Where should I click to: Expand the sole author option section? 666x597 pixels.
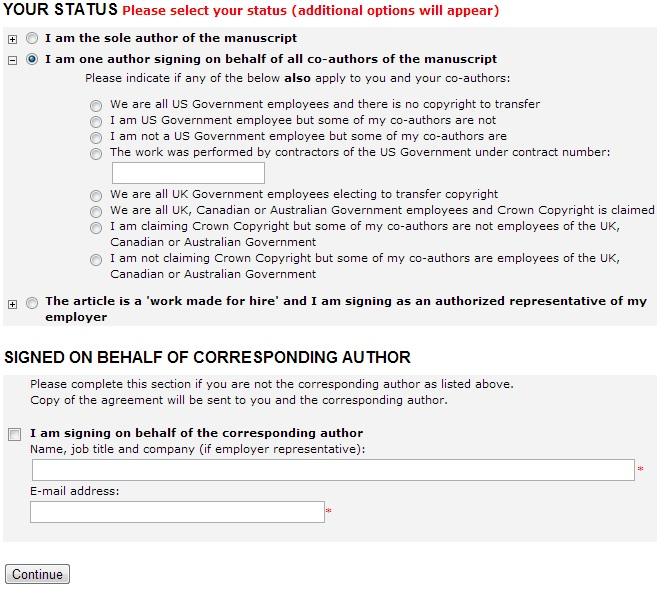(x=13, y=39)
